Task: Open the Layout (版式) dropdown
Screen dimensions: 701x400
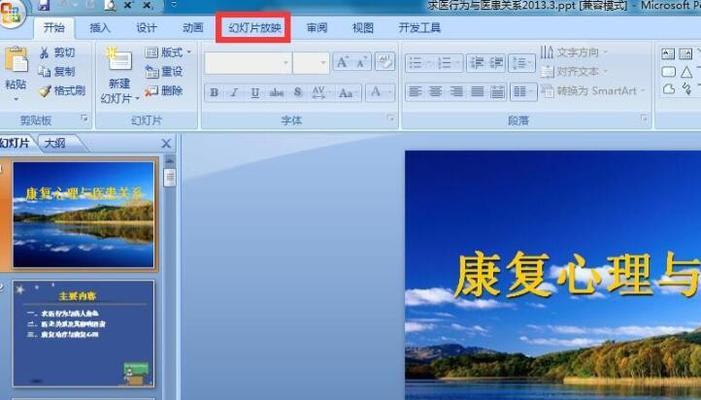Action: tap(168, 53)
